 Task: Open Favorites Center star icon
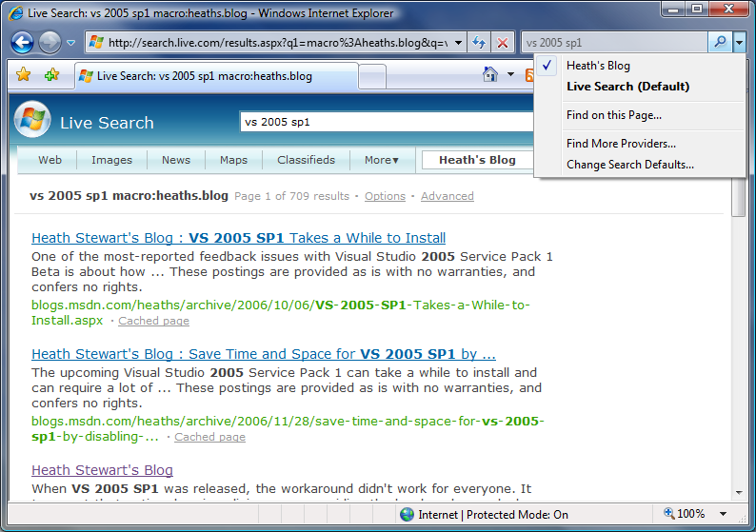[24, 74]
